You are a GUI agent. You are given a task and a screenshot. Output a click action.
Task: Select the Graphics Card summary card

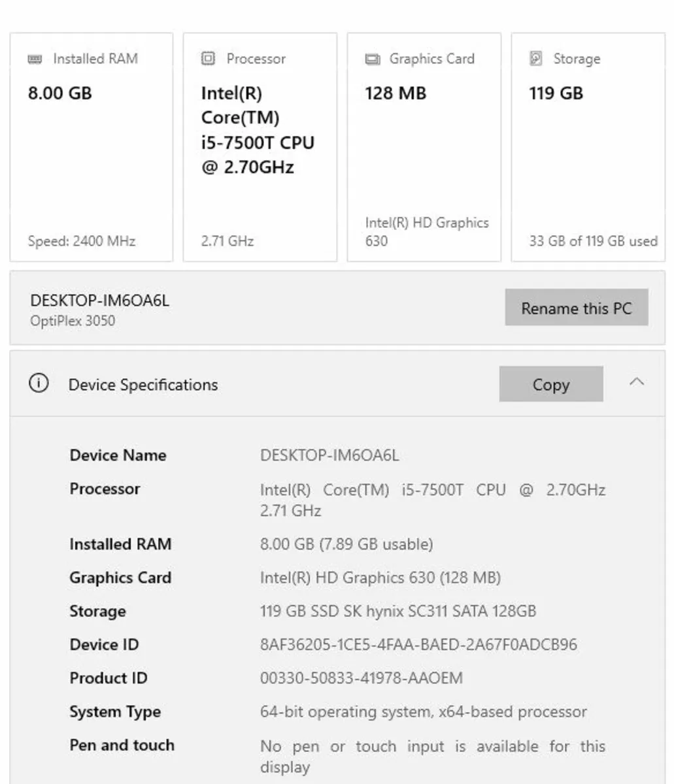[424, 145]
